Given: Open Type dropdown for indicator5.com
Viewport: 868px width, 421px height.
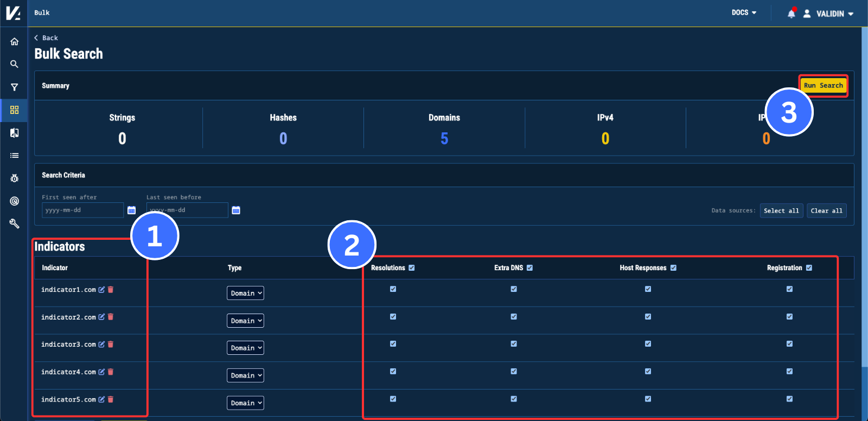Looking at the screenshot, I should click(245, 403).
